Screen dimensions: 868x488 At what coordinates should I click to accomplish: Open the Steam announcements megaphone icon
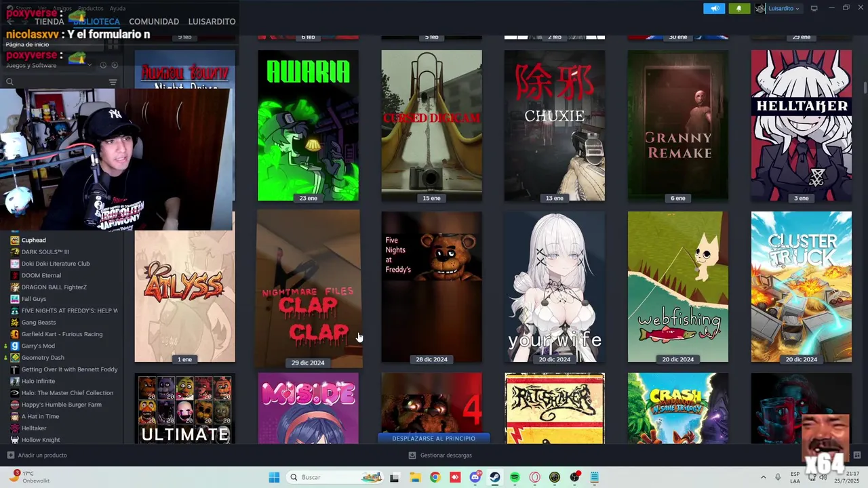click(713, 8)
